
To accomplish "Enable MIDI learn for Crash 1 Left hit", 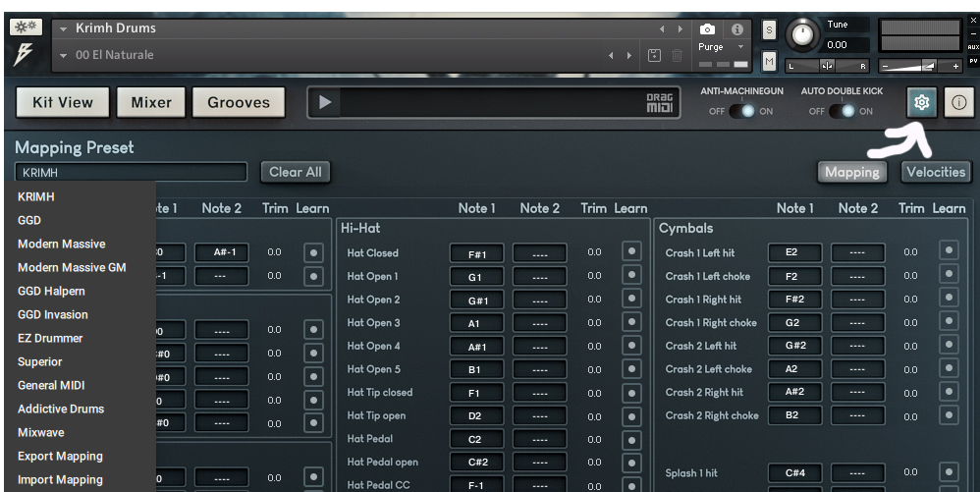I will point(949,252).
